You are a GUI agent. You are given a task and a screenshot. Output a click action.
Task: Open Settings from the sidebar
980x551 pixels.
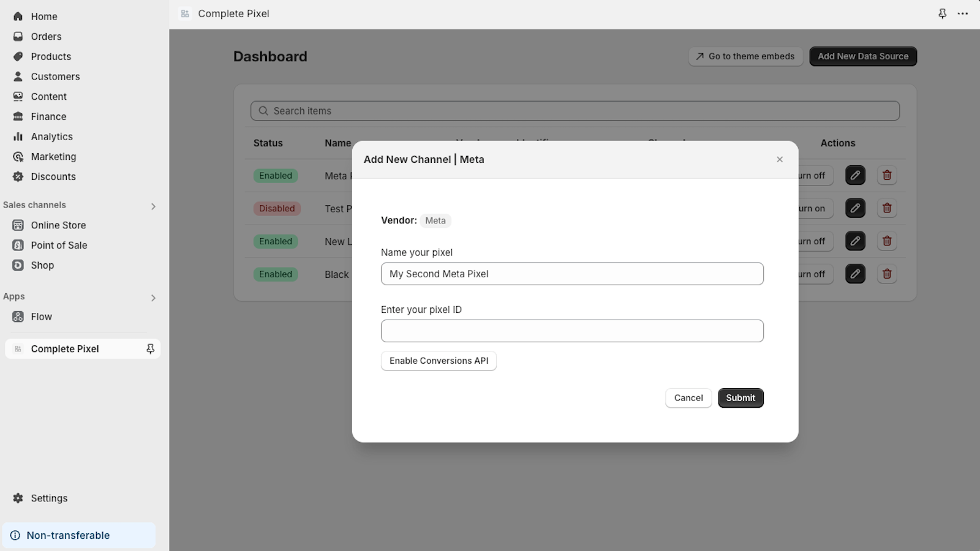point(49,498)
